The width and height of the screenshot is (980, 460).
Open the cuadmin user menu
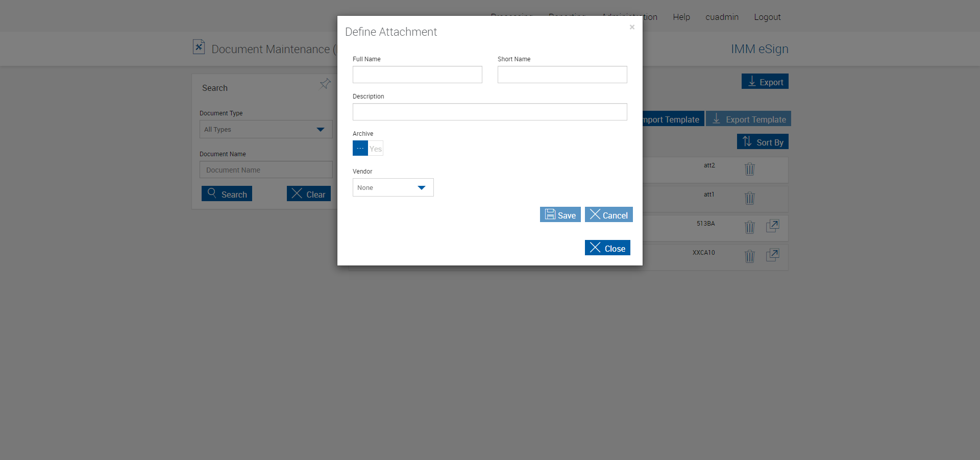tap(722, 17)
